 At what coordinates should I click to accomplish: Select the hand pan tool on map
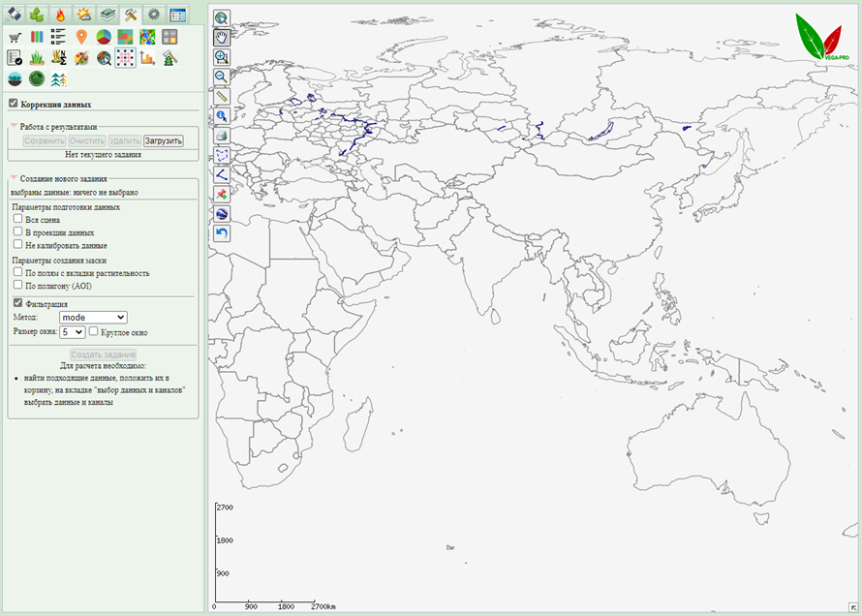(x=222, y=37)
